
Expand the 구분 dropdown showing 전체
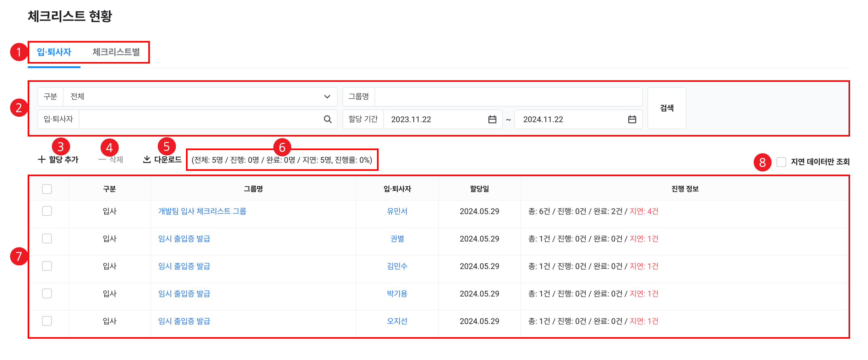pyautogui.click(x=195, y=97)
